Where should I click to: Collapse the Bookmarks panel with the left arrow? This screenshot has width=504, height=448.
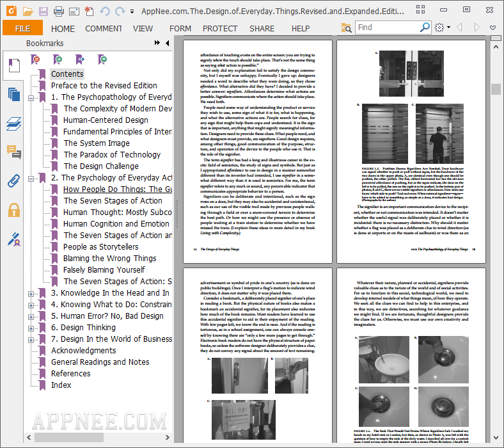click(168, 43)
